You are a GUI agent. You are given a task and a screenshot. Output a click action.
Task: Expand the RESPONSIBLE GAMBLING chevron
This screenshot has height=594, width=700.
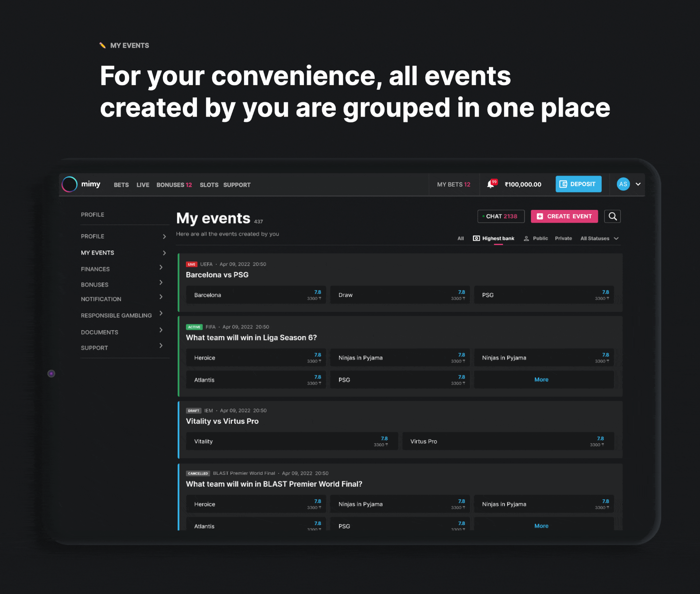(161, 313)
